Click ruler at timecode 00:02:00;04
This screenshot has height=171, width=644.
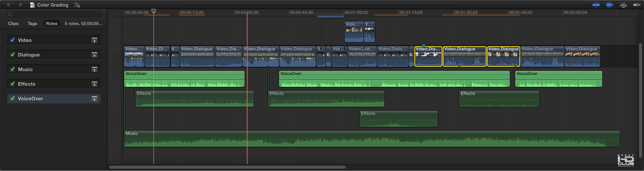click(576, 12)
